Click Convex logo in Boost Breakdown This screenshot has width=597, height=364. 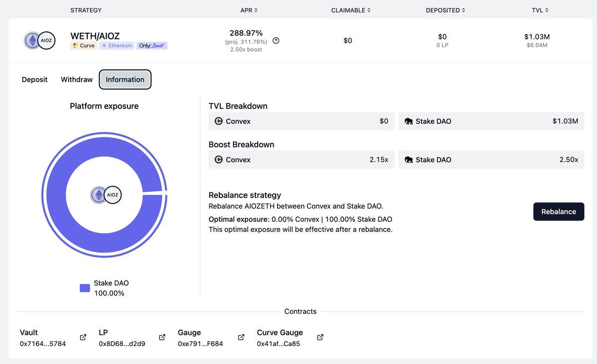pyautogui.click(x=218, y=160)
